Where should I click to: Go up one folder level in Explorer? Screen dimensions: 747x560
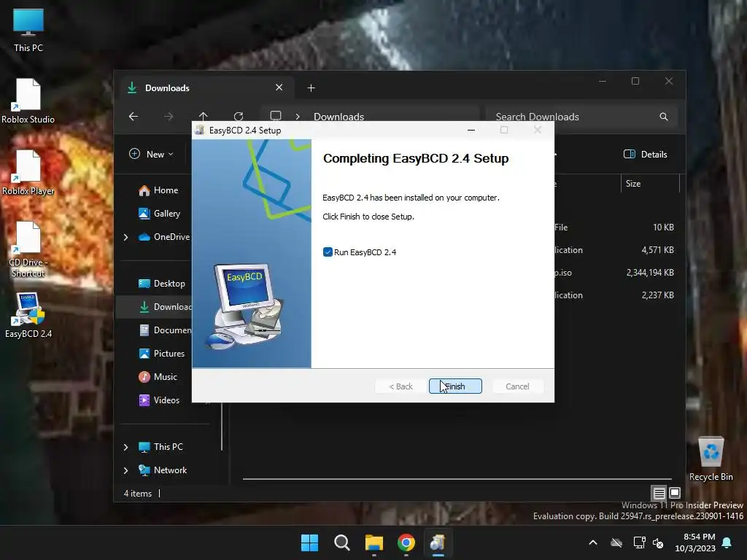tap(204, 116)
